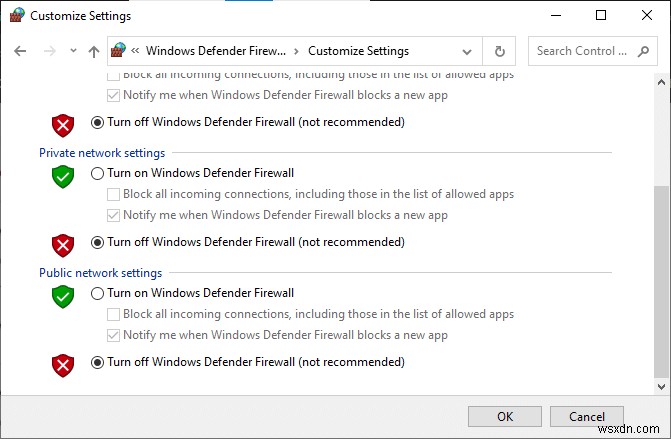Click the green shield under Private network settings
Viewport: 671px width, 439px height.
(x=63, y=176)
